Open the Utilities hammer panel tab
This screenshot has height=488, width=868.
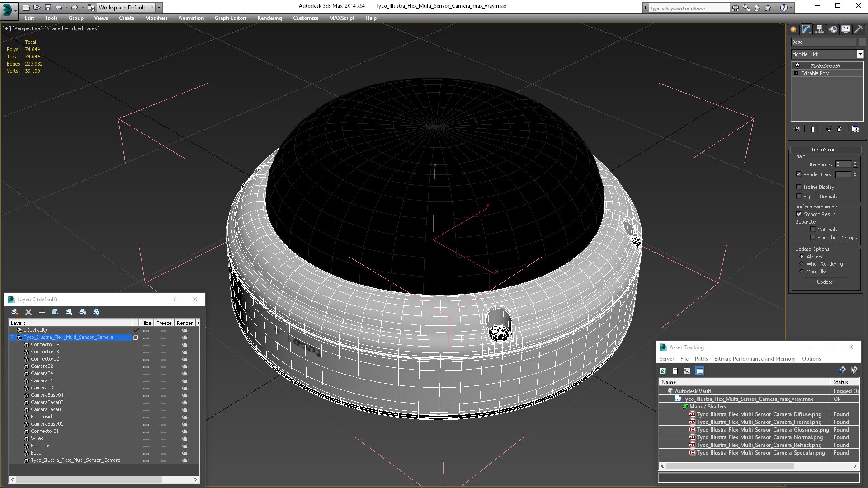tap(859, 29)
